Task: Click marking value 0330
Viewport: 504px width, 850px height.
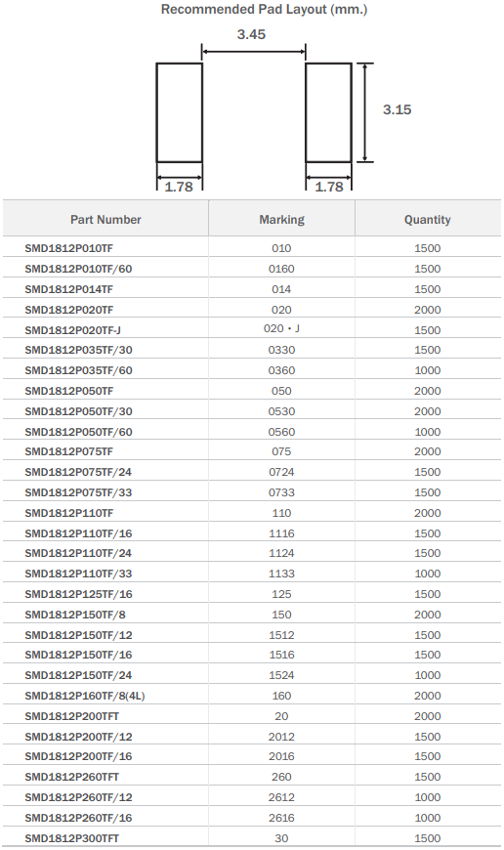Action: (x=282, y=350)
